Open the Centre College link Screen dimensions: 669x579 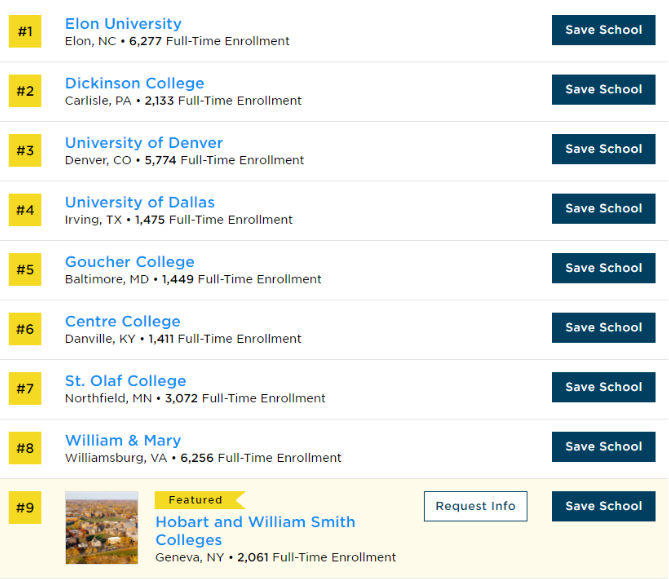coord(122,321)
